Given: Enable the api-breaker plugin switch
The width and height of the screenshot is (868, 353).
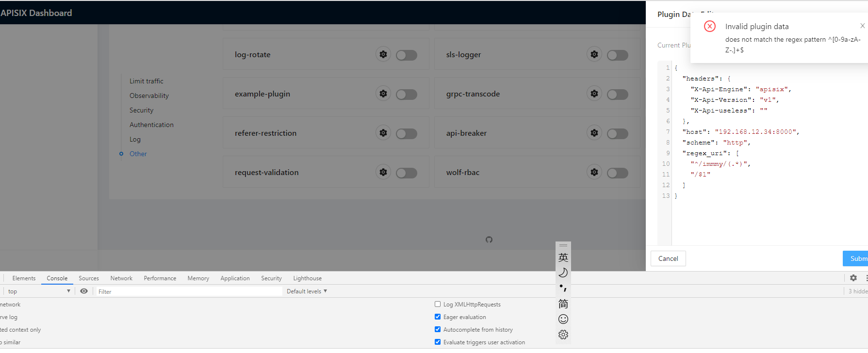Looking at the screenshot, I should coord(618,134).
